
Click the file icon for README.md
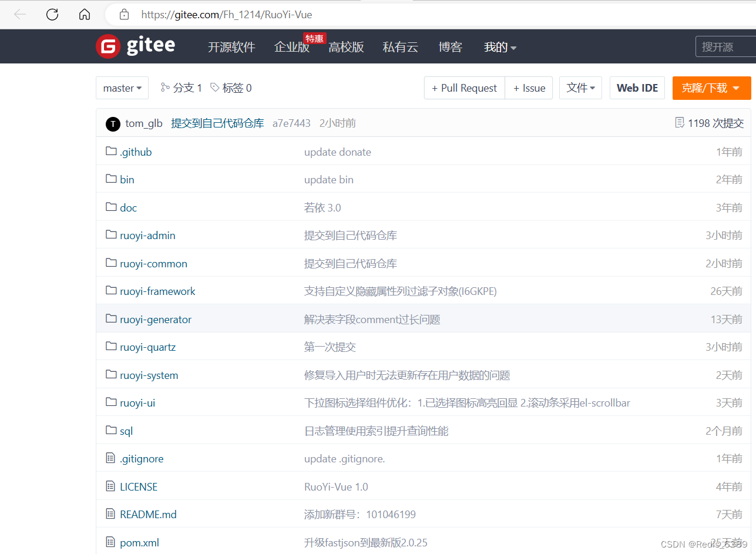110,513
